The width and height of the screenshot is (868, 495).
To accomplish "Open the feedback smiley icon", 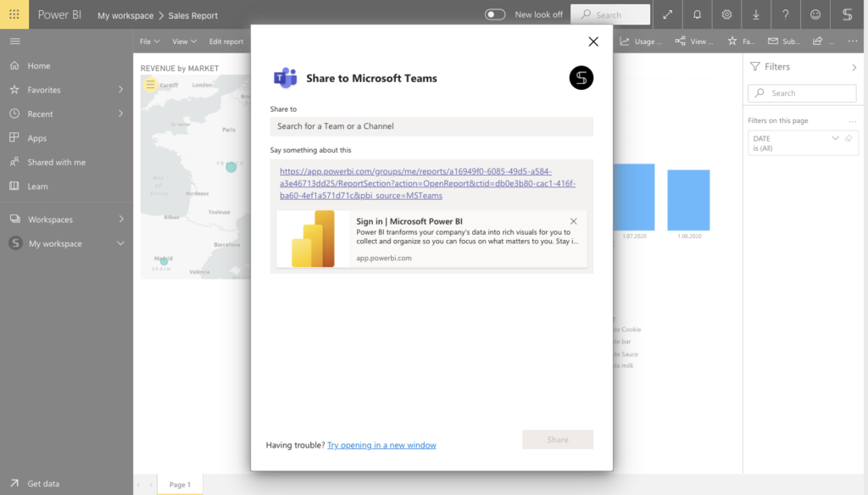I will click(x=815, y=15).
